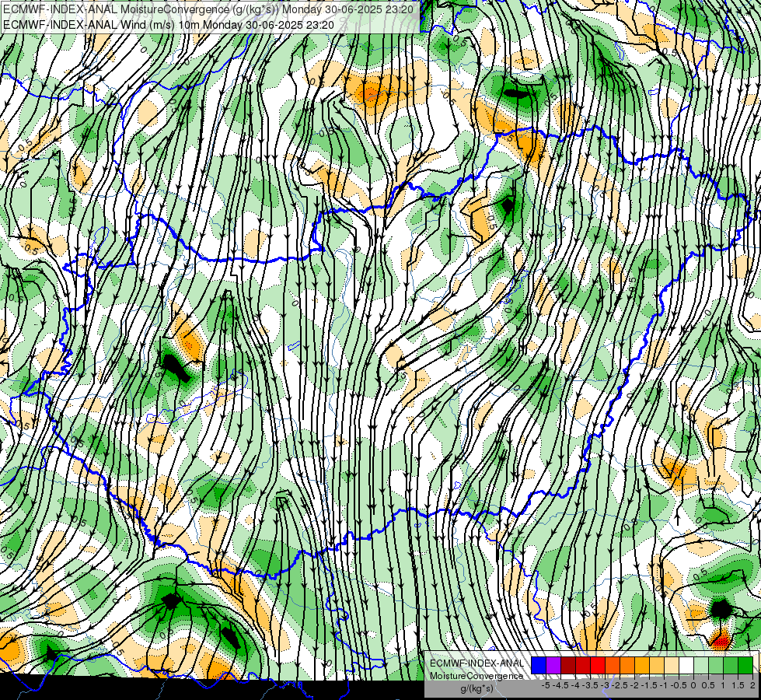Click 'MoistureConvergence' label in the legend box
The height and width of the screenshot is (700, 761).
476,676
